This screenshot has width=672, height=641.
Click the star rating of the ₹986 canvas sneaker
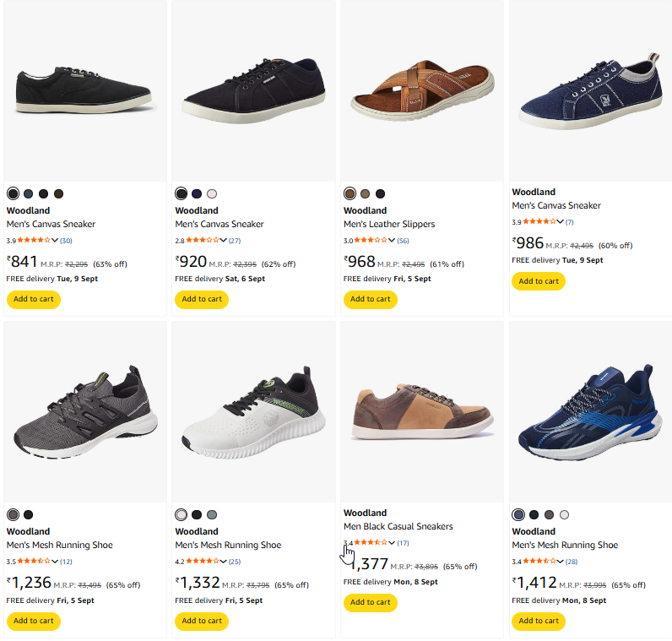539,222
